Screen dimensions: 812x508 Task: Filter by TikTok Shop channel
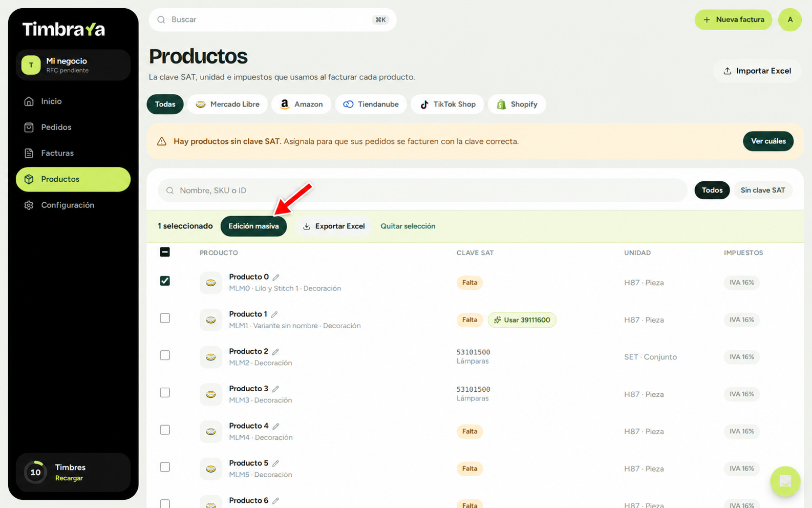pyautogui.click(x=447, y=104)
